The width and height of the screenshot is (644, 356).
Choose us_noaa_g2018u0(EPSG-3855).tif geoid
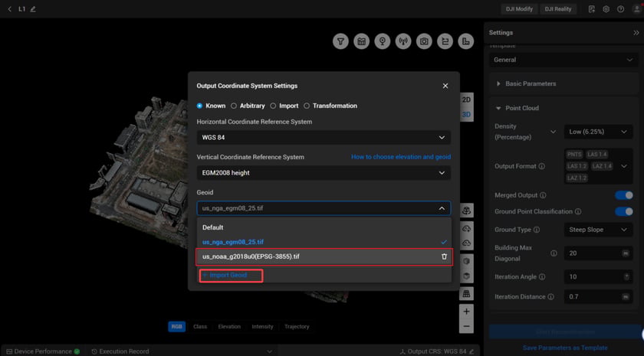[324, 256]
